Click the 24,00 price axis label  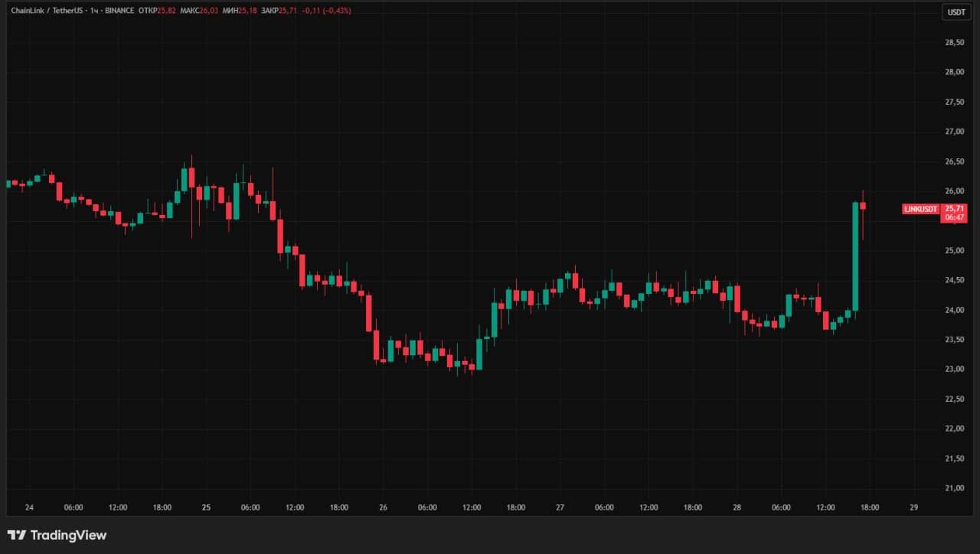pos(954,310)
